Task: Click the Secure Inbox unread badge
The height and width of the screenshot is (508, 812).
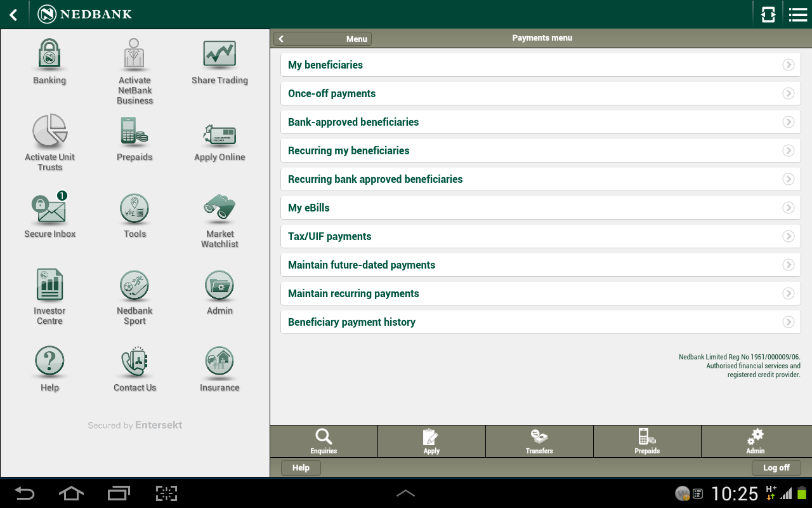Action: pos(62,196)
